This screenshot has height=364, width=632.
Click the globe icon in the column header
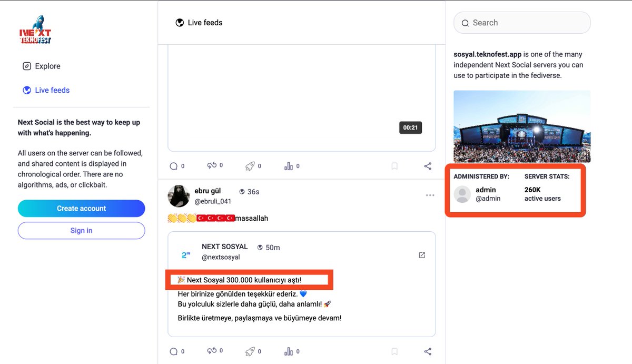coord(180,23)
